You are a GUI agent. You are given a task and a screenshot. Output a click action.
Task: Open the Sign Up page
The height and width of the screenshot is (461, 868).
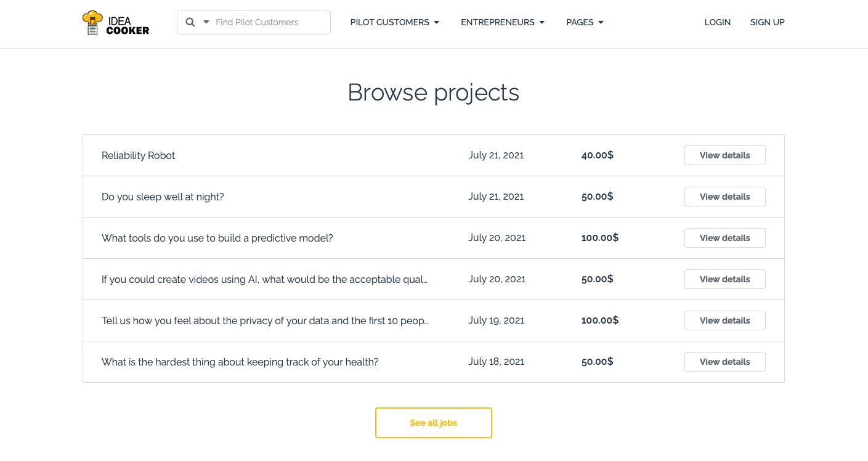[767, 22]
